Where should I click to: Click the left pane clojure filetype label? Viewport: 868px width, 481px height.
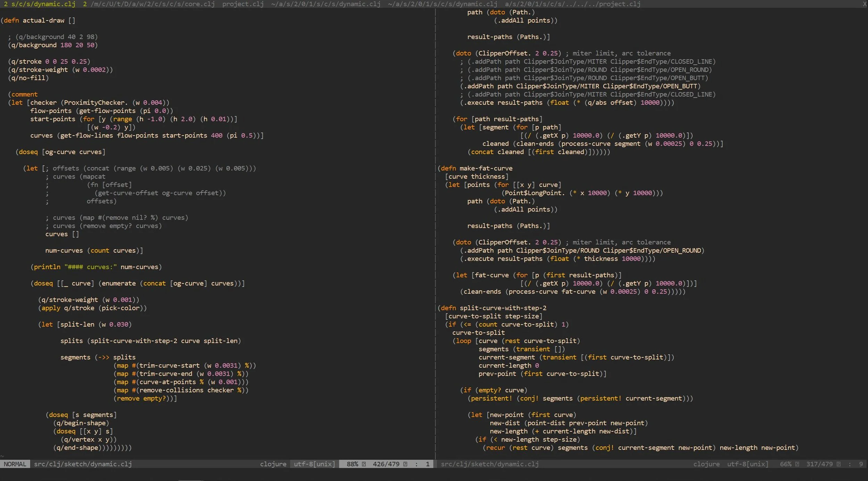(273, 464)
